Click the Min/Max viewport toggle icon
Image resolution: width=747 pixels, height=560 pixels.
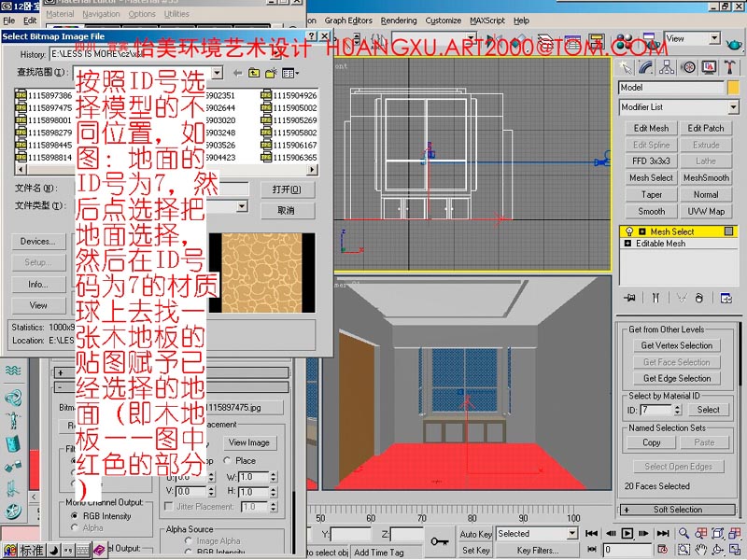coord(735,550)
